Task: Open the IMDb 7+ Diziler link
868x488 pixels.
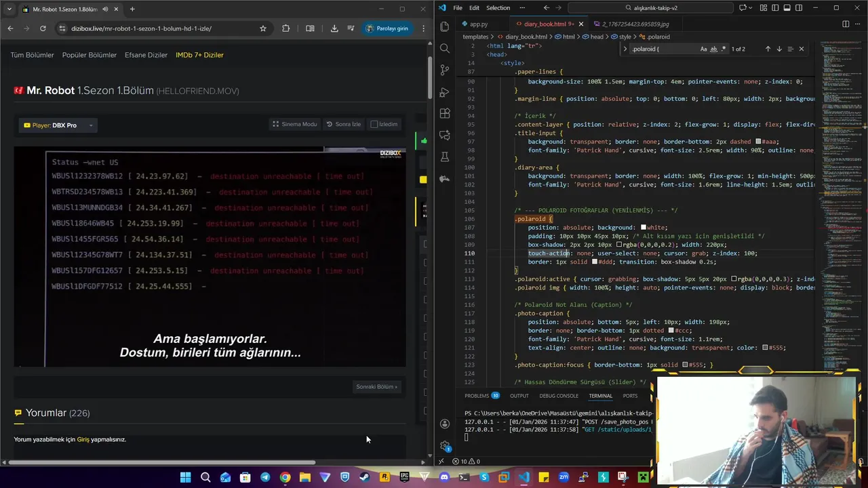Action: pyautogui.click(x=199, y=55)
